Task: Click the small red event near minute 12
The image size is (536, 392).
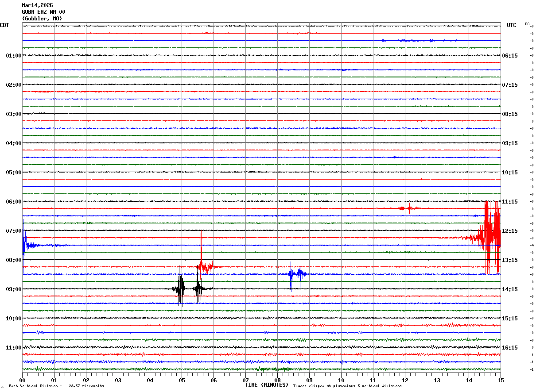Action: tap(408, 208)
